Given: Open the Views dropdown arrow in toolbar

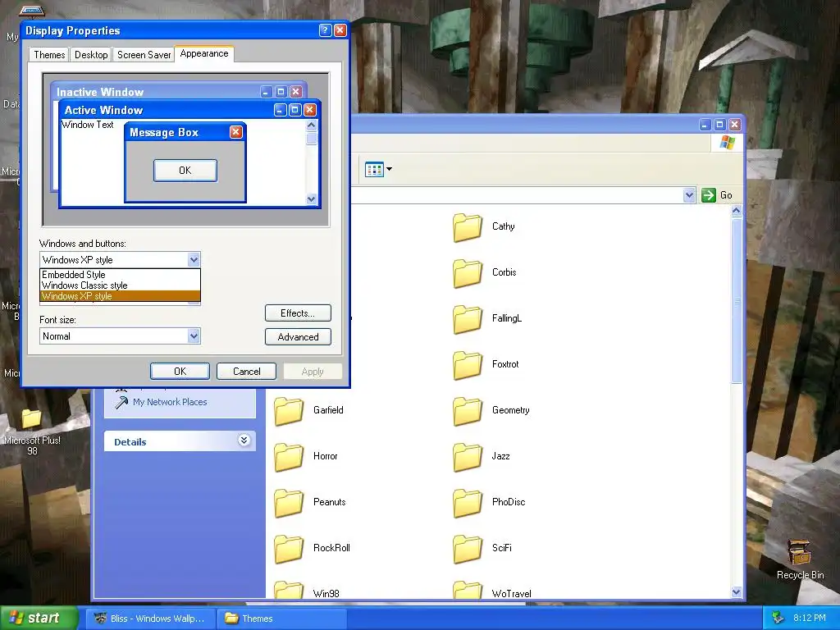Looking at the screenshot, I should coord(390,169).
